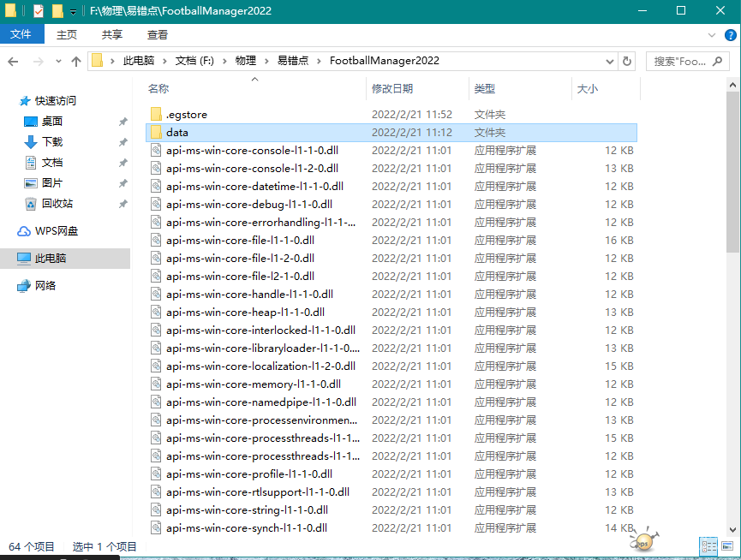Click the New Folder quick access icon
This screenshot has width=741, height=560.
[x=57, y=10]
